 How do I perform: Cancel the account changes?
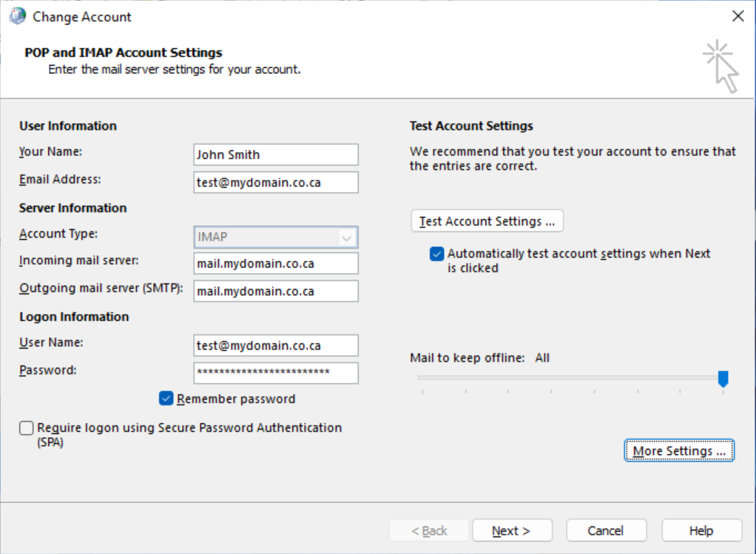coord(606,530)
